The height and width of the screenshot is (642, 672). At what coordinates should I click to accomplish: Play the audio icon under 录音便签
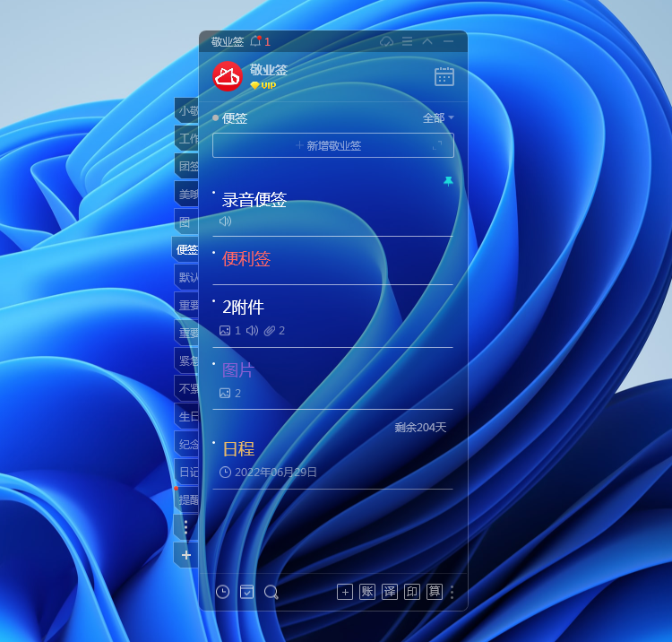click(x=225, y=221)
